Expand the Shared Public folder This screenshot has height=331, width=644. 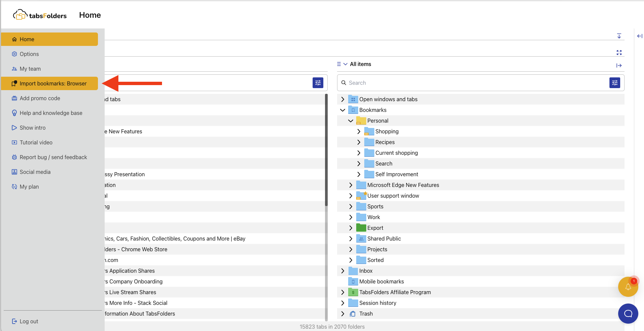point(351,239)
